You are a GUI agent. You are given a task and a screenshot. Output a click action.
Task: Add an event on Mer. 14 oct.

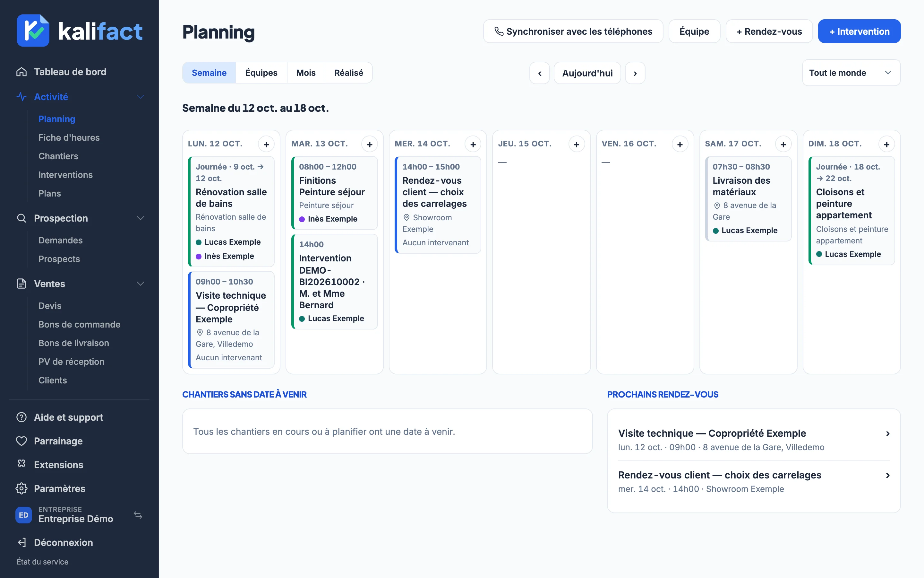[473, 144]
